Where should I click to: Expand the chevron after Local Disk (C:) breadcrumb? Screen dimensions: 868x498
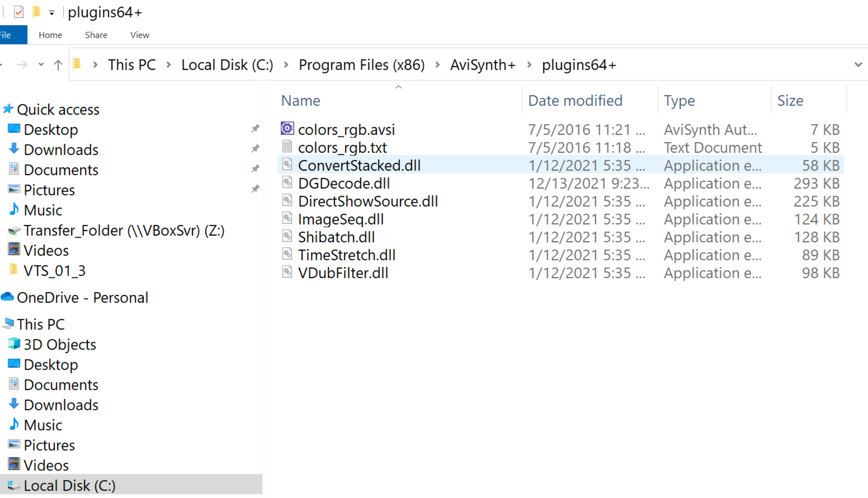pyautogui.click(x=286, y=65)
